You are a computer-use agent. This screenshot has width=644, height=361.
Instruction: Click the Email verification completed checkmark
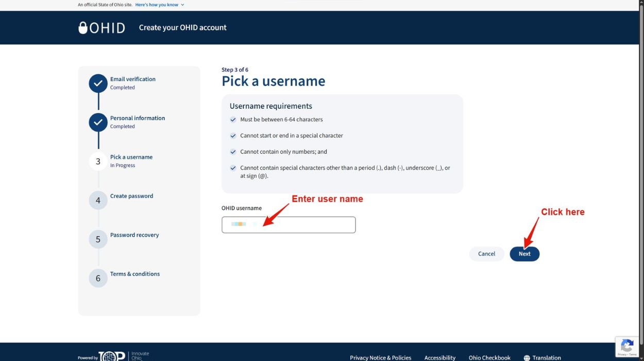[98, 84]
